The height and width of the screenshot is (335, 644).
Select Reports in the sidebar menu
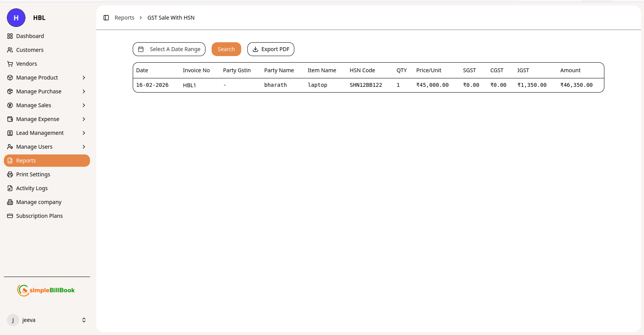pos(47,161)
